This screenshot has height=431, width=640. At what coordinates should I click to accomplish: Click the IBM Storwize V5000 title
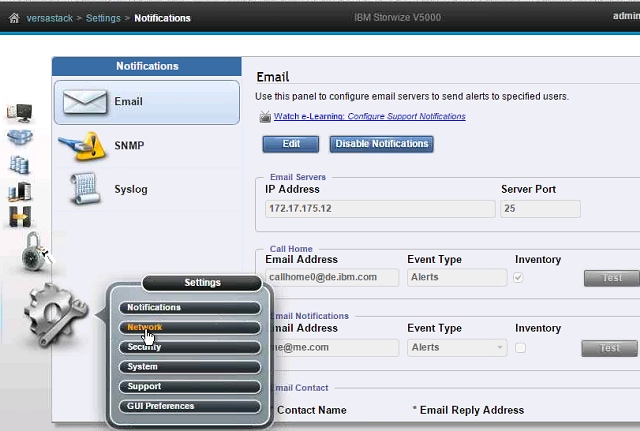pos(397,18)
